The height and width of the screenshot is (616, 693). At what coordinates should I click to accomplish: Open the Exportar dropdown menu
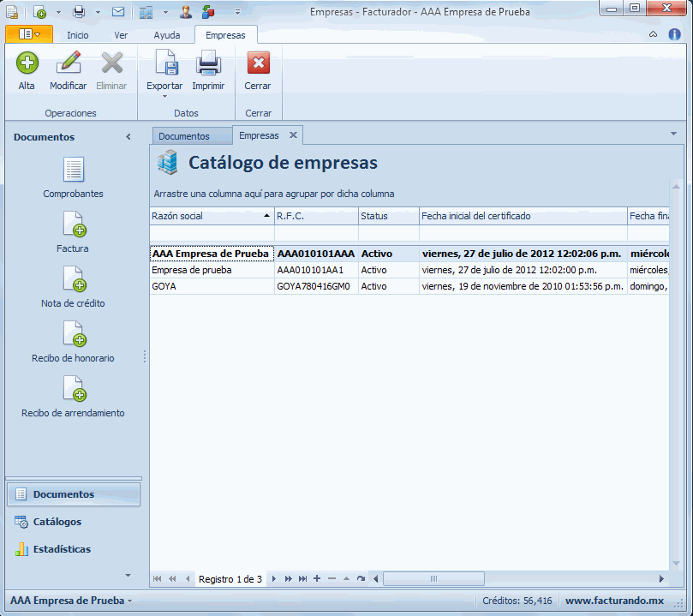[164, 95]
